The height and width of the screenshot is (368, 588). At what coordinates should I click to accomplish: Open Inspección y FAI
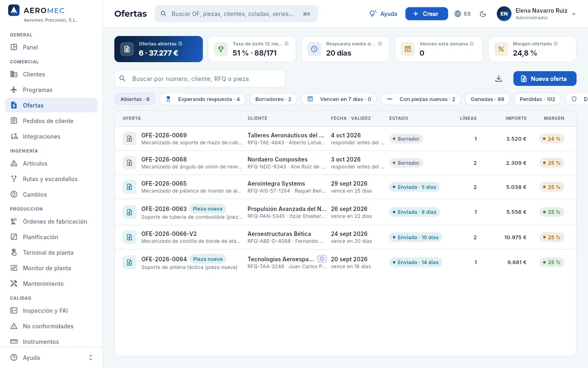pos(51,311)
